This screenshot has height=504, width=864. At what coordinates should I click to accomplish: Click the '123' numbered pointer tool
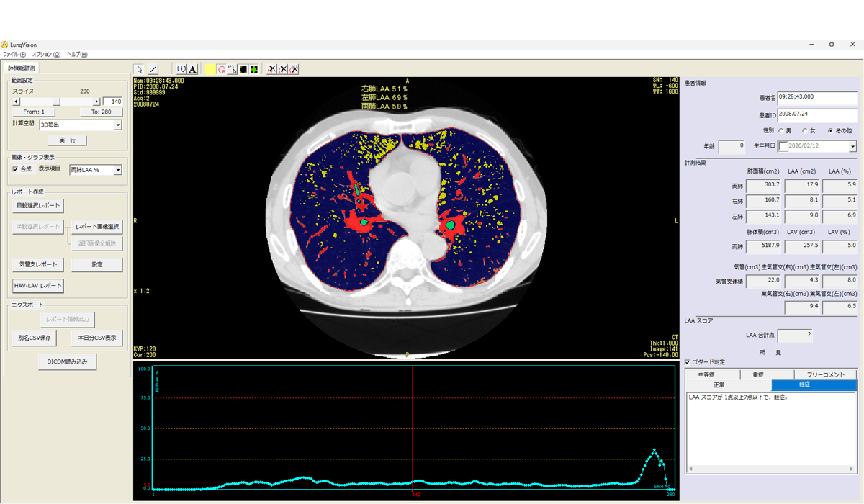(x=232, y=69)
